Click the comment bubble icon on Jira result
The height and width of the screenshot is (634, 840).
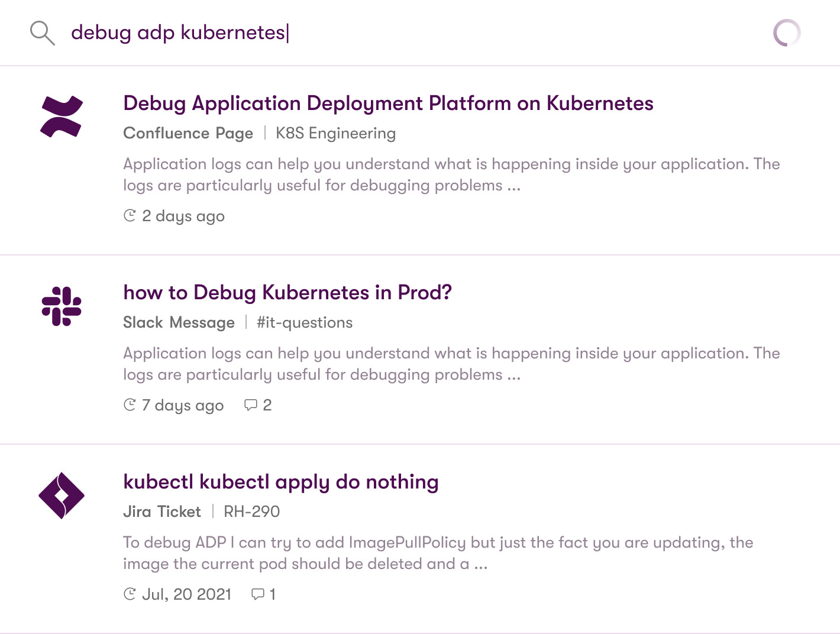[258, 594]
